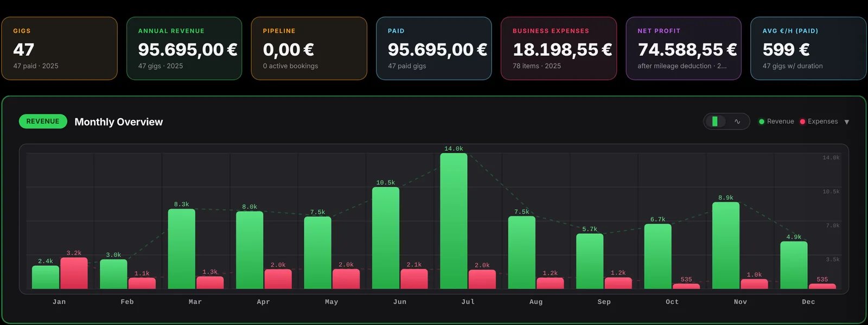Click the 7.0k y-axis tick label
The width and height of the screenshot is (868, 325).
coord(833,225)
